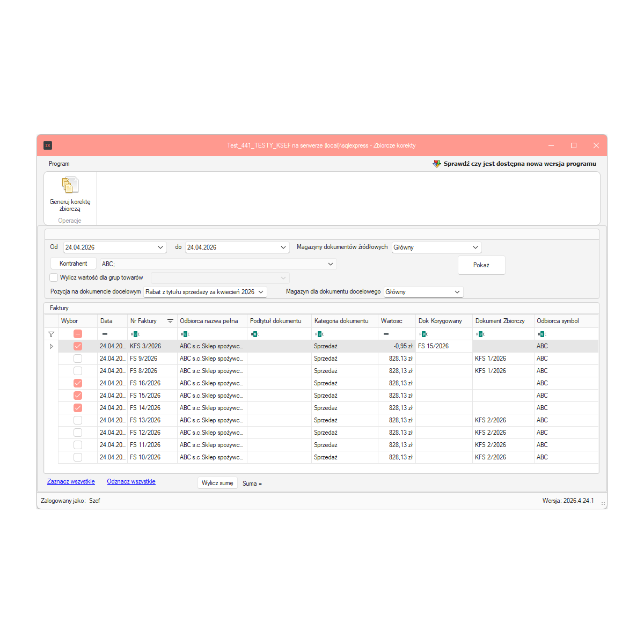Open the Od date dropdown
The height and width of the screenshot is (644, 644).
pos(160,247)
